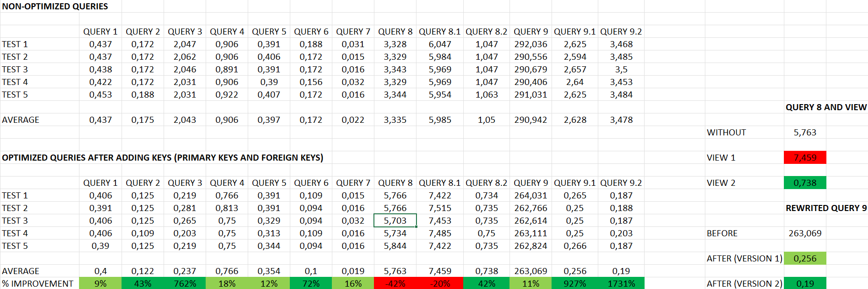Click the NON-OPTIMIZED QUERIES title cell
The height and width of the screenshot is (289, 868).
(x=55, y=7)
